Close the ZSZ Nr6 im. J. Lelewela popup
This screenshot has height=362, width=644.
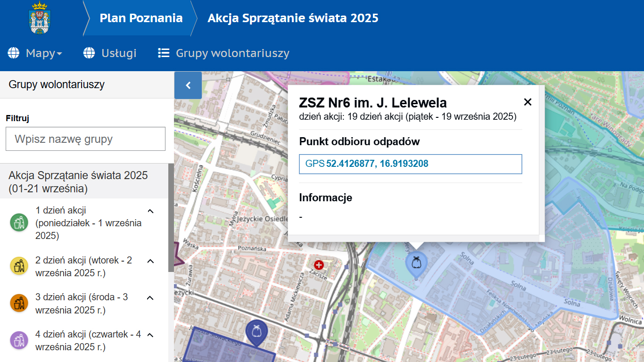528,102
